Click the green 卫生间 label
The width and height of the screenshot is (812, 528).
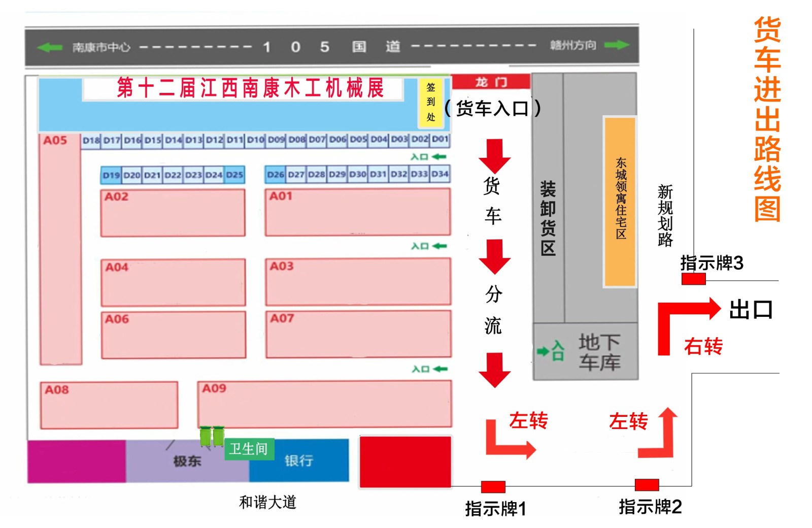point(249,449)
